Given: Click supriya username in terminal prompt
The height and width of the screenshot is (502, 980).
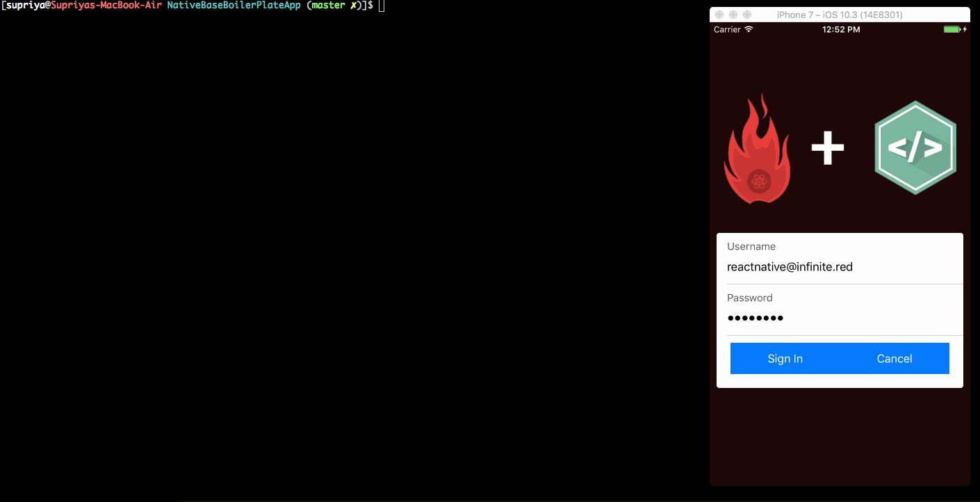Looking at the screenshot, I should click(x=25, y=6).
